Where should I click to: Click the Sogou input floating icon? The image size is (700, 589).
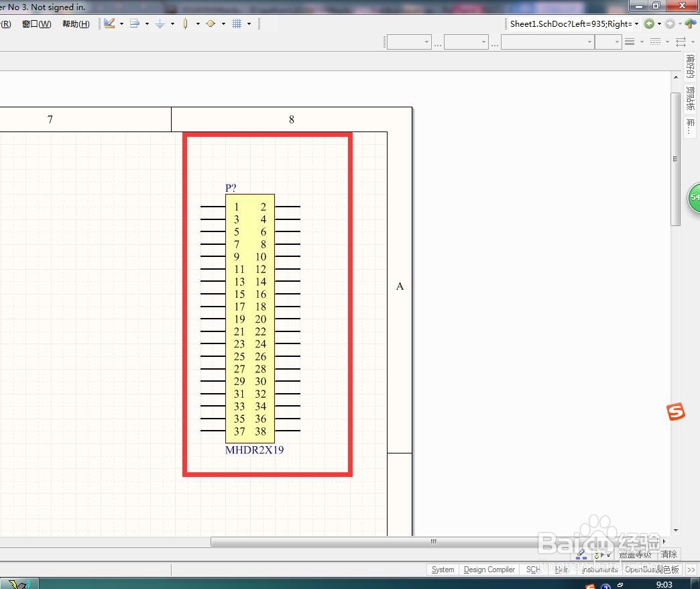[676, 411]
